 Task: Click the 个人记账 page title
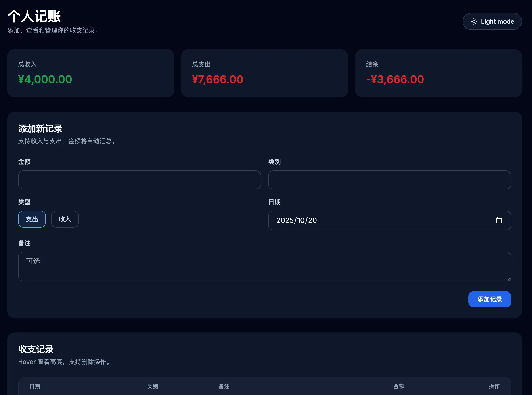point(34,16)
